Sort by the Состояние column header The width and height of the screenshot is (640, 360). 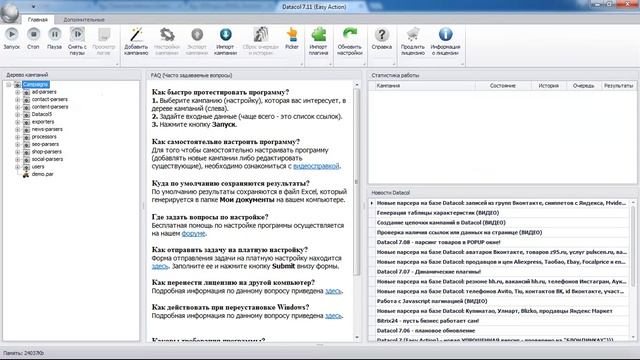503,86
